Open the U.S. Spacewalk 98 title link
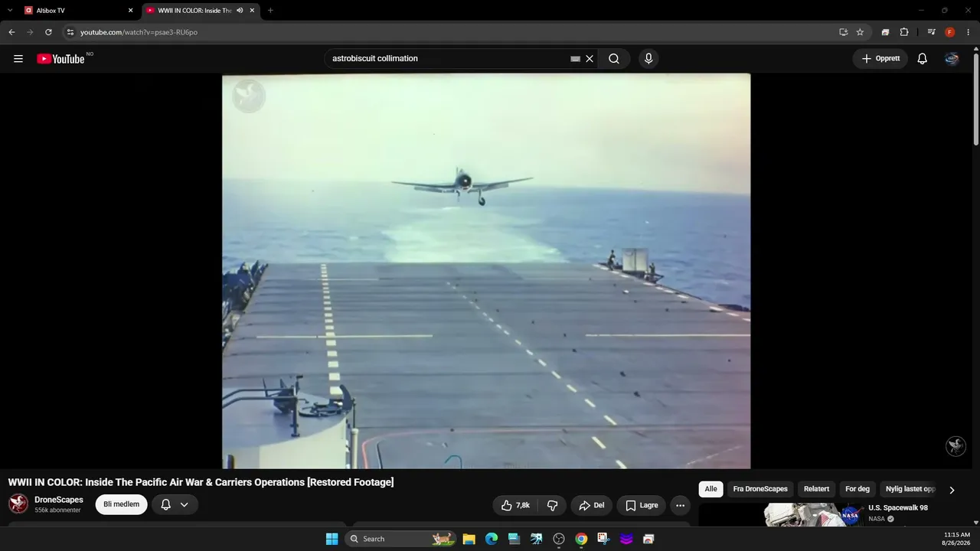Image resolution: width=980 pixels, height=551 pixels. (898, 508)
